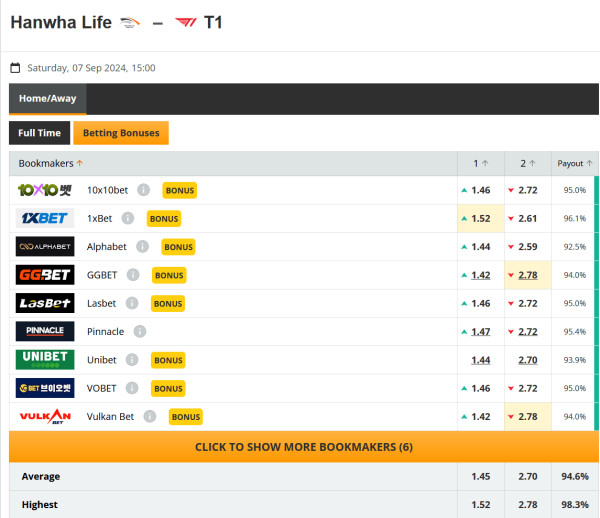Click Vulkan Bet highlighted odds 2.78
This screenshot has width=600, height=518.
528,417
